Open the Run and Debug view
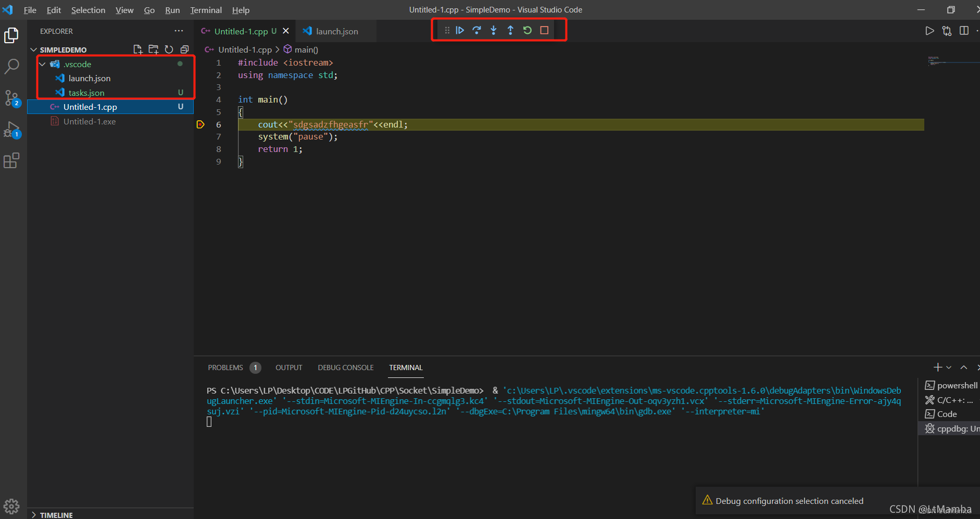This screenshot has width=980, height=519. [x=11, y=130]
